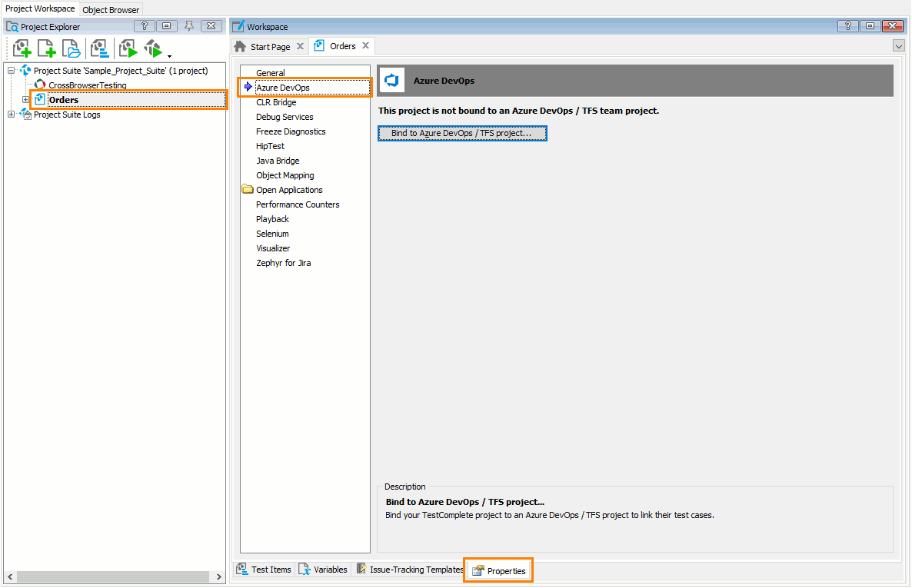Select Freeze Diagnostics in the properties list
The width and height of the screenshot is (912, 588).
tap(291, 131)
